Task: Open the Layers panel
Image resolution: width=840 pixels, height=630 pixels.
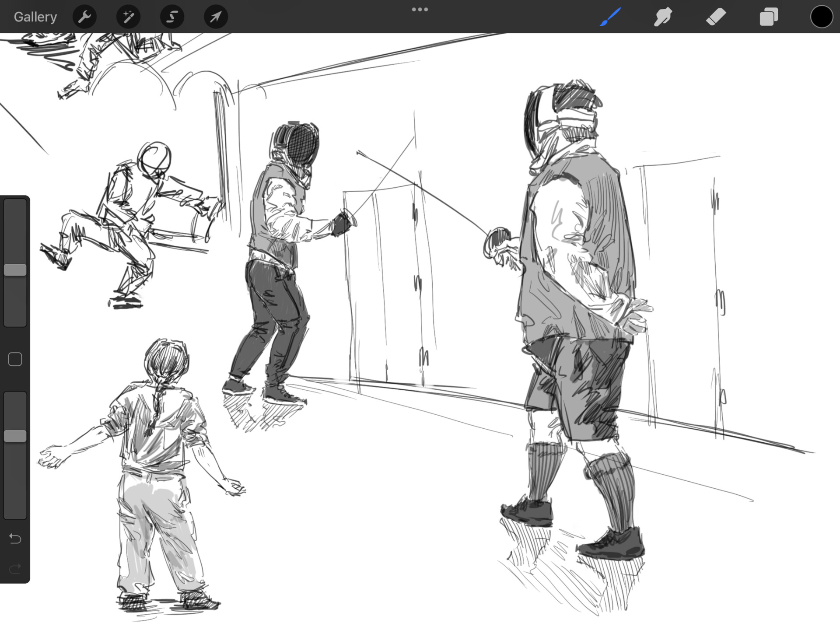Action: (x=768, y=17)
